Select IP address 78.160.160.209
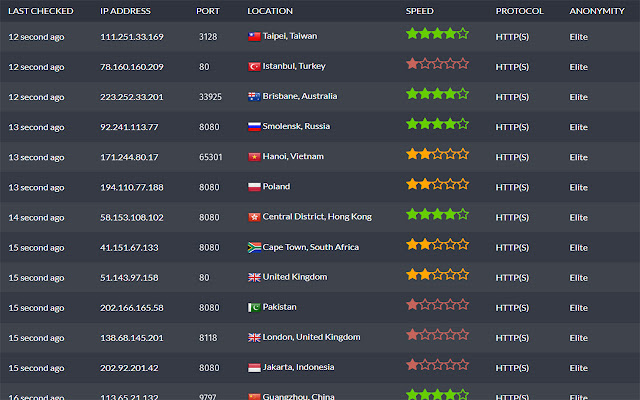The height and width of the screenshot is (400, 640). [132, 67]
